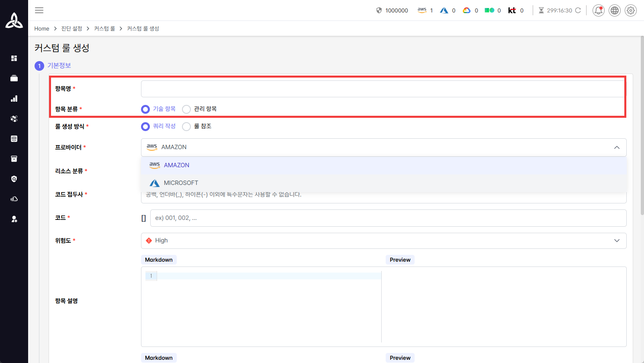
Task: Expand the 위험도 High dropdown
Action: [617, 241]
